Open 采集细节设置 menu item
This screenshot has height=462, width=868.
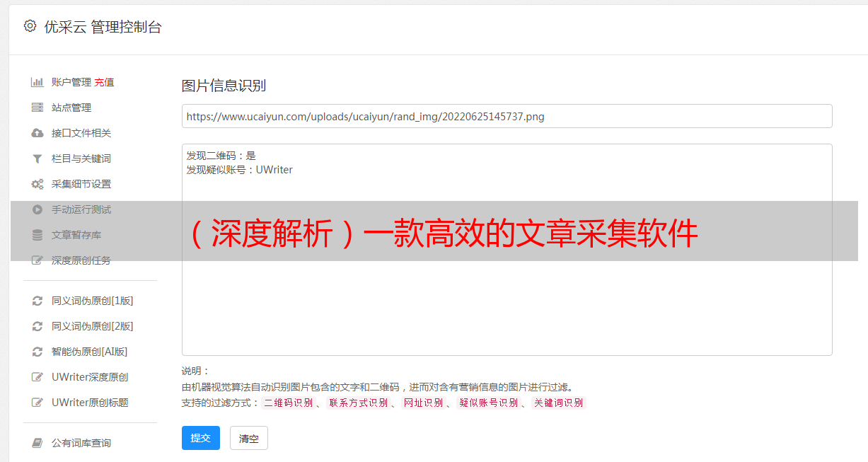tap(81, 184)
